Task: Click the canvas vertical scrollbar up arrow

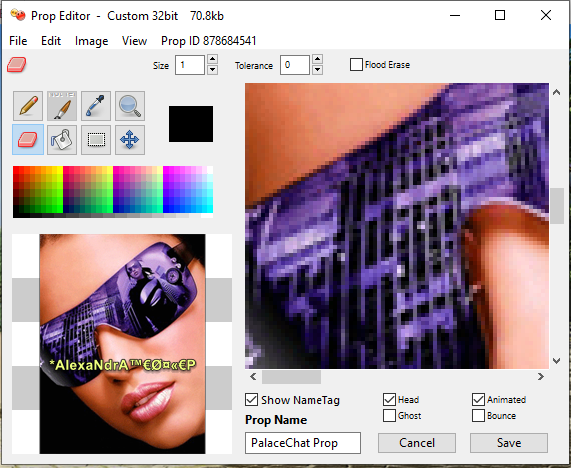Action: (556, 92)
